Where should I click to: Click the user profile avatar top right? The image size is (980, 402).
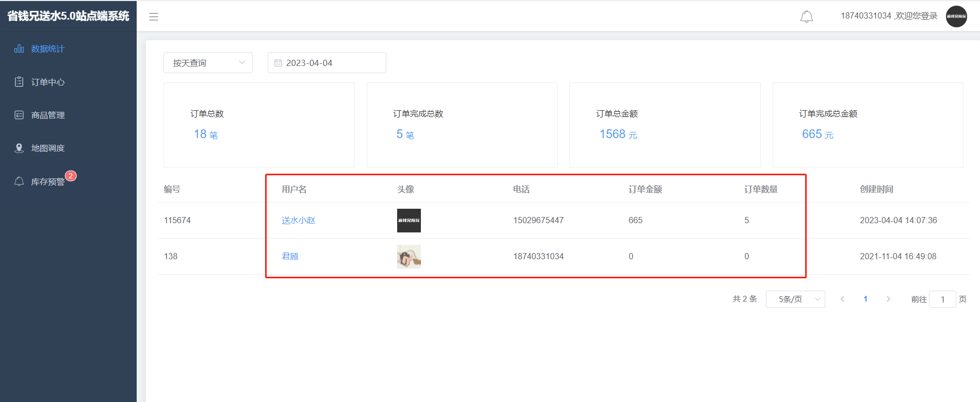pos(956,16)
